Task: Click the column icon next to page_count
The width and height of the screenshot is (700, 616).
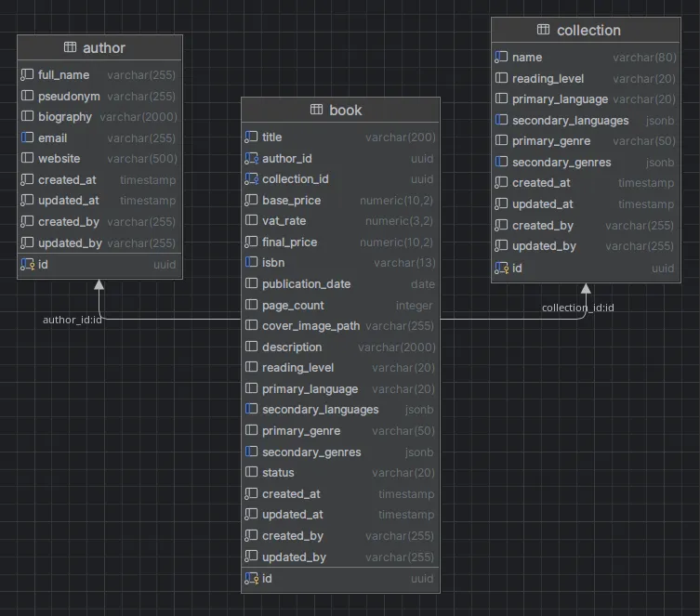Action: (x=251, y=305)
